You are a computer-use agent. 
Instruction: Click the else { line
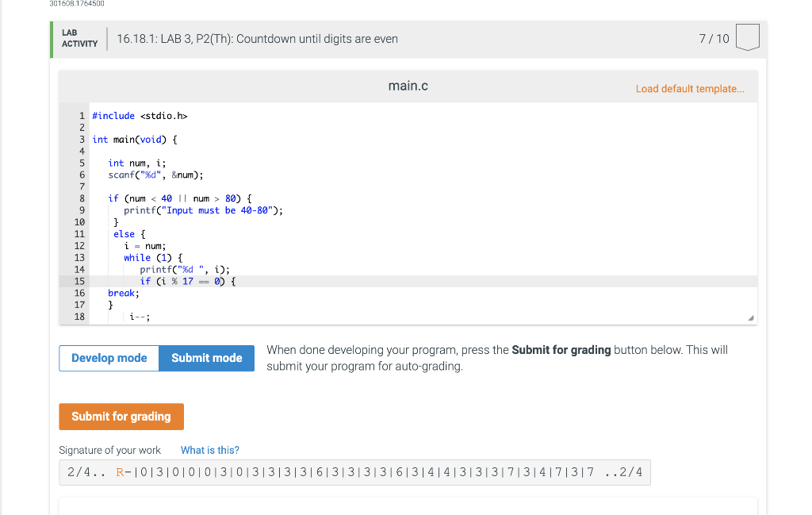(129, 234)
